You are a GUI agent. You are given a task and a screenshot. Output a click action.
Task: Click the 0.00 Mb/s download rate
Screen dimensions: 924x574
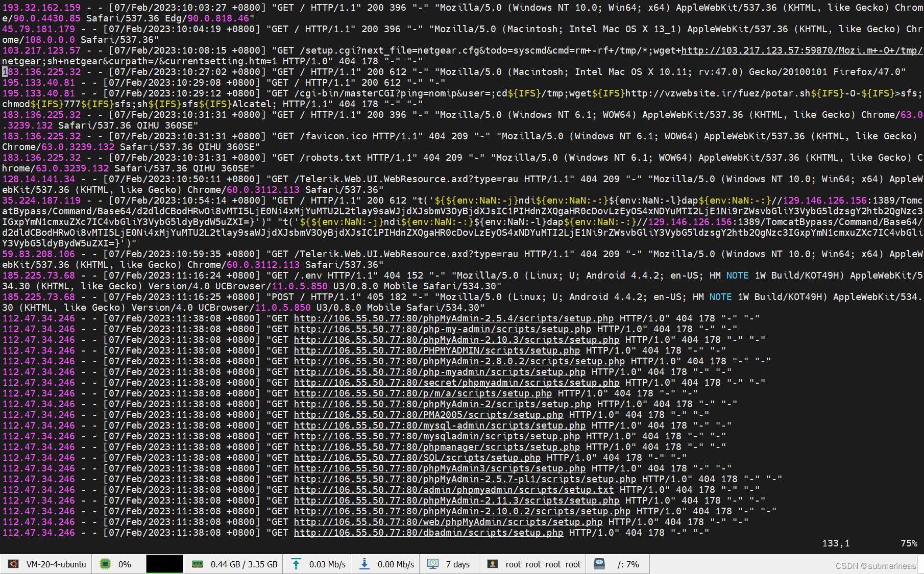[396, 564]
